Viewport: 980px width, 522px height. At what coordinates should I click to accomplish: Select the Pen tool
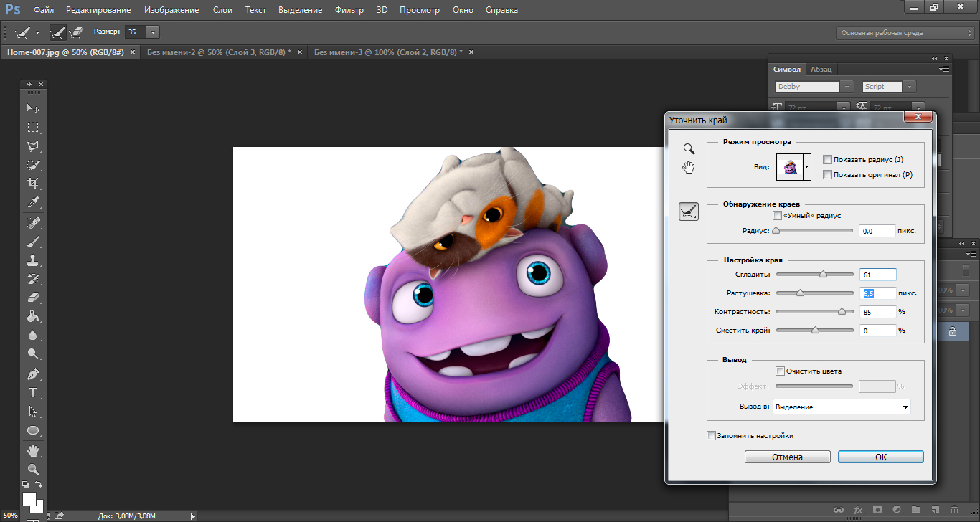click(x=33, y=374)
